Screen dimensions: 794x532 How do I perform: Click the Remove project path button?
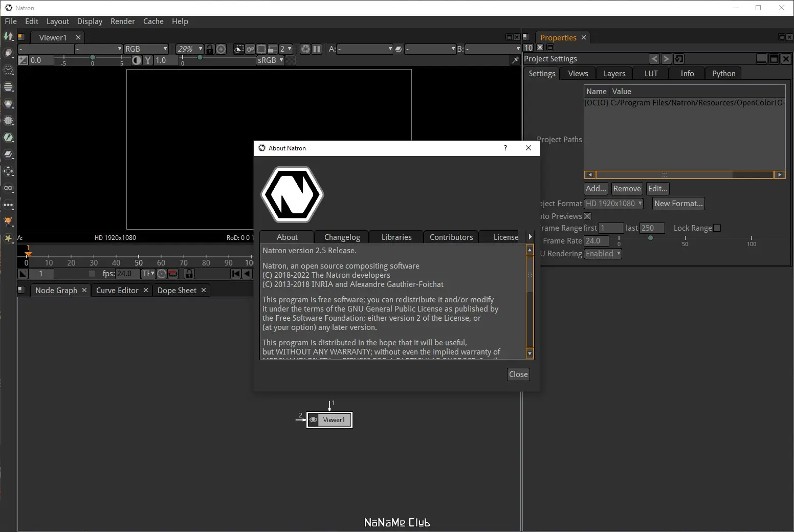[627, 189]
